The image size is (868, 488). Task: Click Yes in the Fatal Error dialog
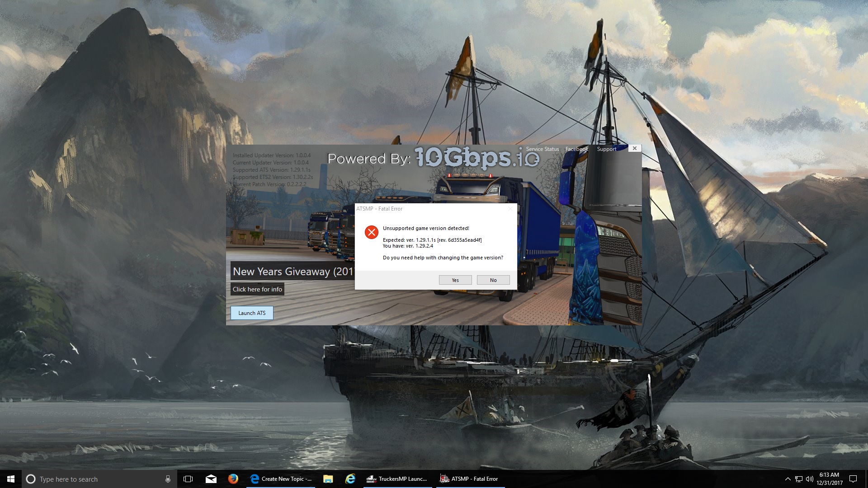(x=455, y=280)
